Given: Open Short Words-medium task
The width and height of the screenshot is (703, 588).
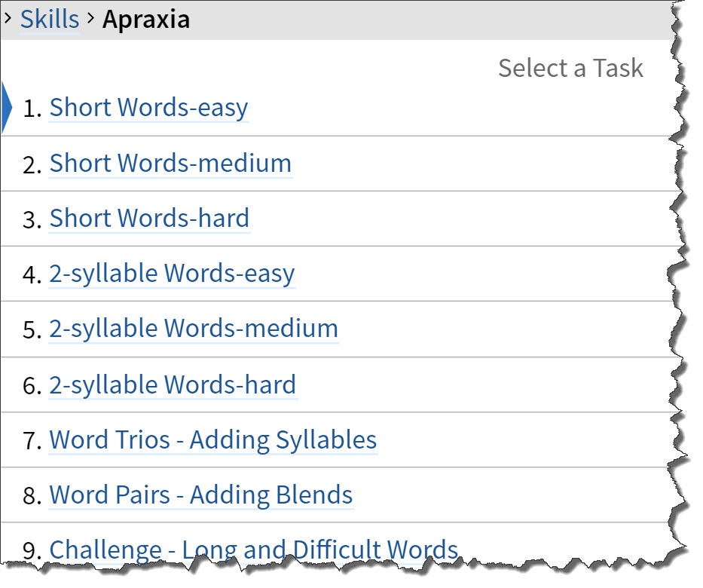Looking at the screenshot, I should click(x=170, y=163).
